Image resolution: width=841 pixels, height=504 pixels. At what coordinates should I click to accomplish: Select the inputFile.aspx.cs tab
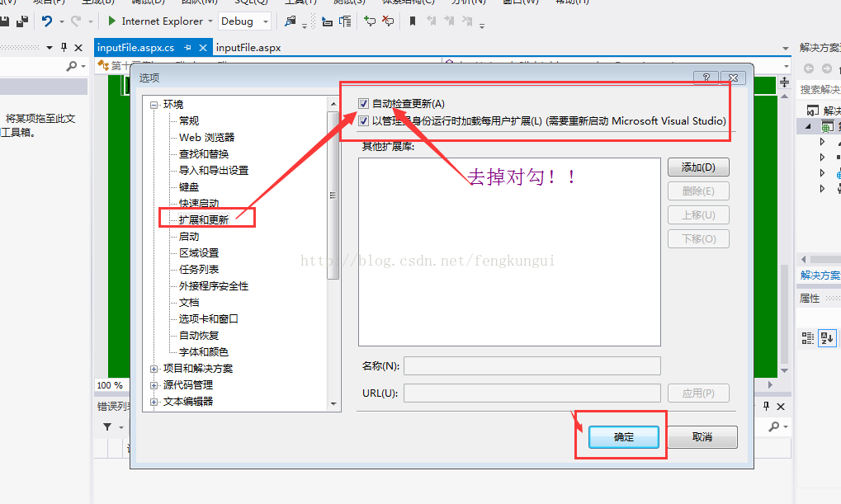click(x=135, y=48)
